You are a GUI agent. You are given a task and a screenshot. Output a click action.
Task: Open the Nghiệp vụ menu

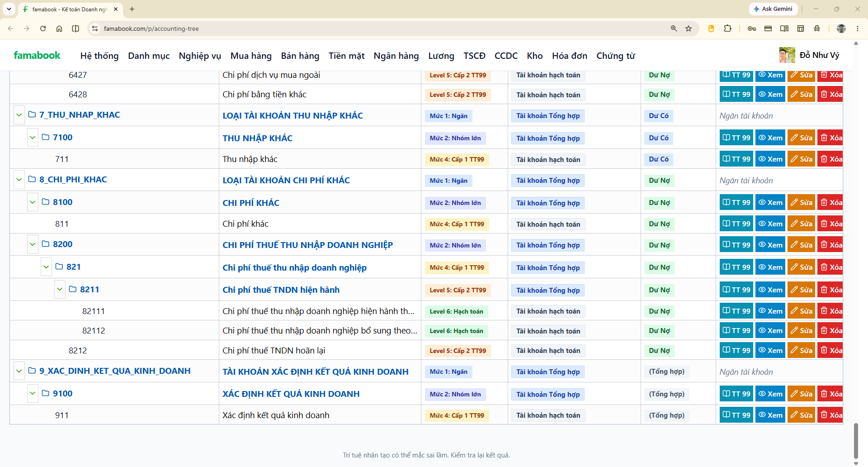(x=200, y=56)
